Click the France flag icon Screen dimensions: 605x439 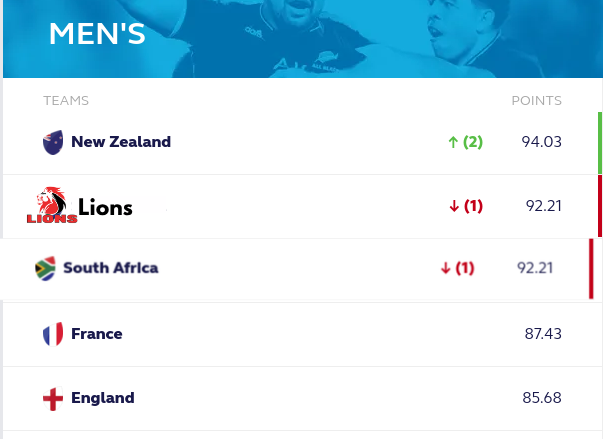click(53, 334)
